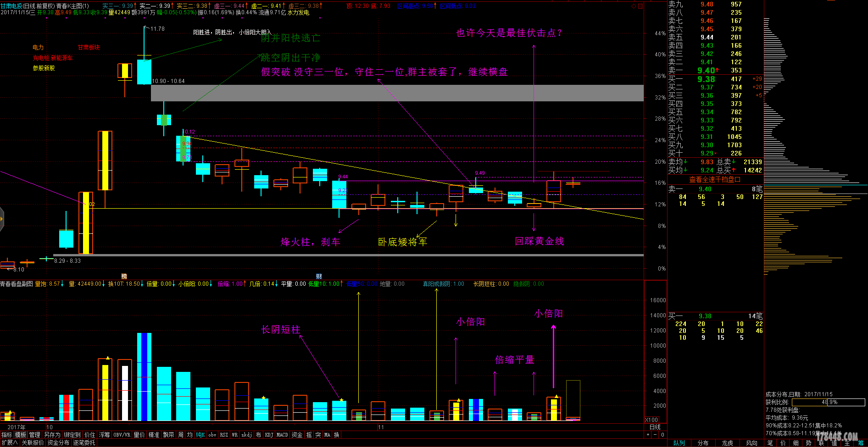
Task: Click the X100 volume scale marker
Action: click(651, 420)
